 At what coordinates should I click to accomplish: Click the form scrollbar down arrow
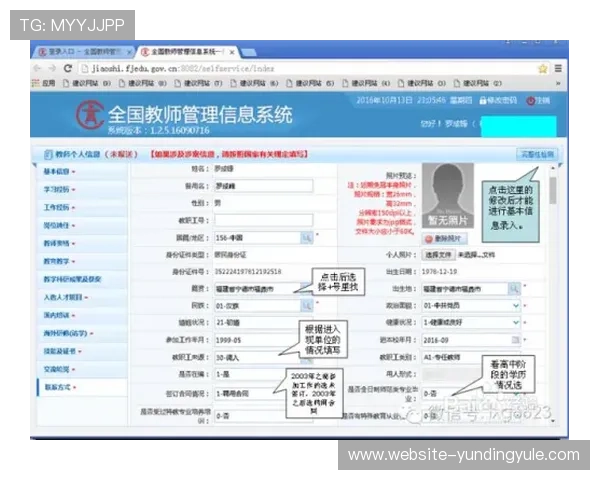pyautogui.click(x=553, y=421)
